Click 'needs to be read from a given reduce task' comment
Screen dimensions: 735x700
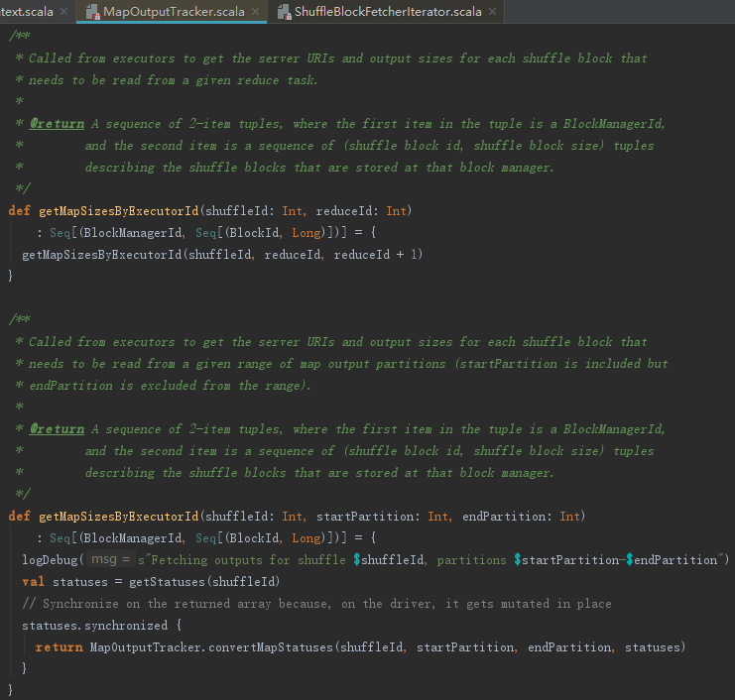173,80
